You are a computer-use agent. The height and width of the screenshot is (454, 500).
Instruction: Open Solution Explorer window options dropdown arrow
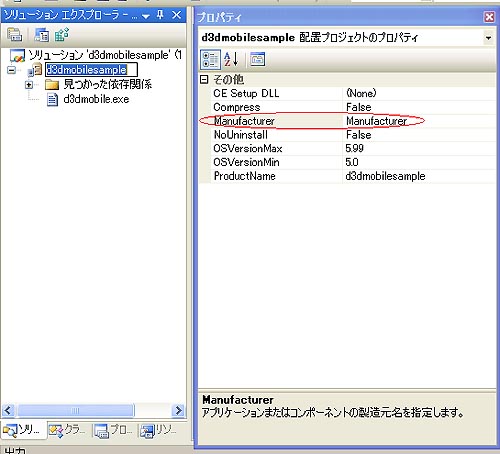click(146, 15)
